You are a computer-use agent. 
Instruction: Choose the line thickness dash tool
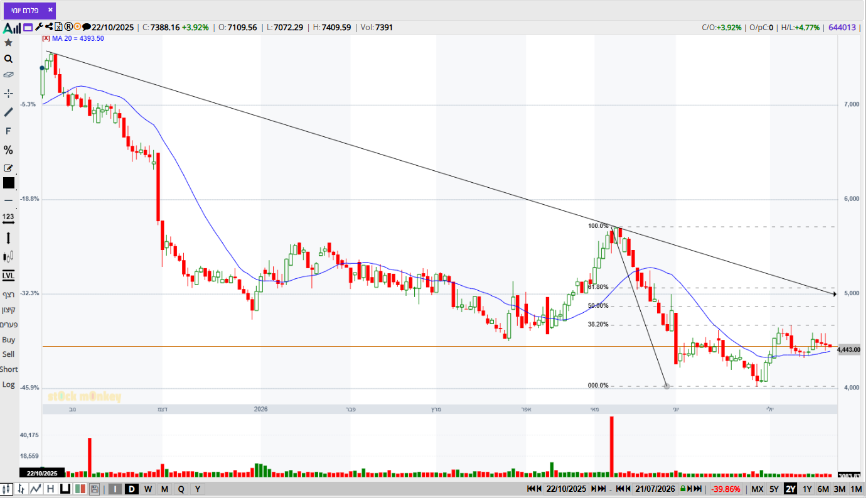(x=8, y=201)
